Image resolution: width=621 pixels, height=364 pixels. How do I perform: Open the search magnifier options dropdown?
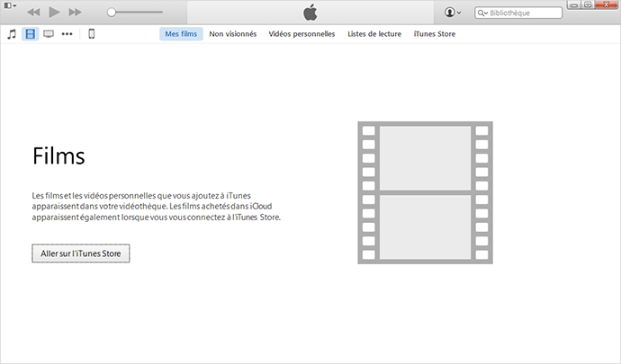pos(482,13)
